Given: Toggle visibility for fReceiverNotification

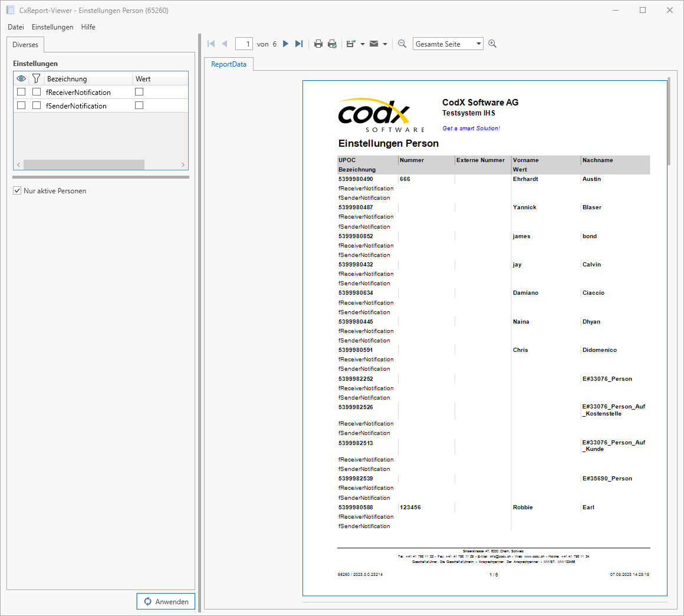Looking at the screenshot, I should coord(21,91).
